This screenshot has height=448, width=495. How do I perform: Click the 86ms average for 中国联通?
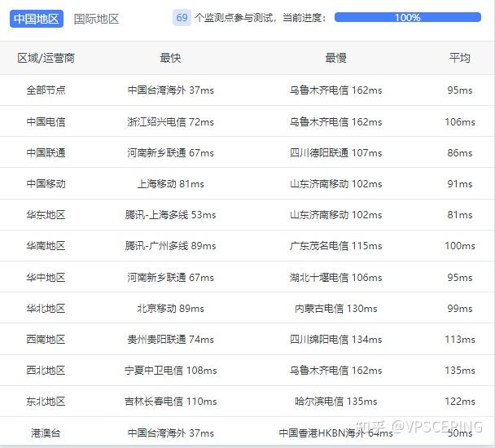(460, 153)
